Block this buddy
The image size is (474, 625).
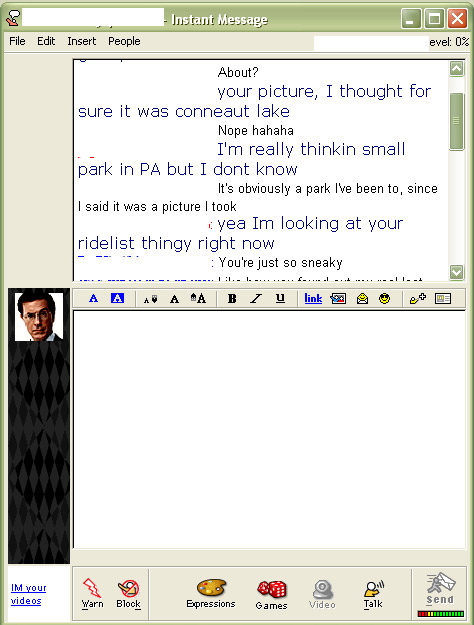tap(128, 594)
